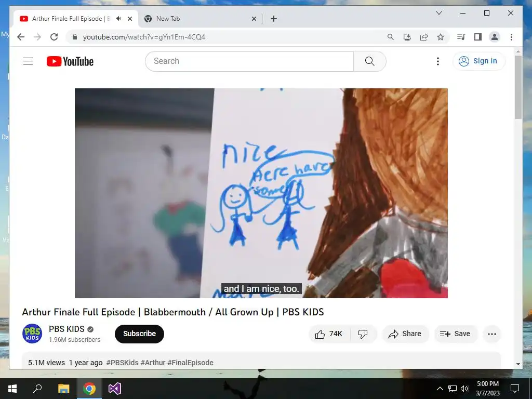Go back with browser back arrow

pos(21,37)
